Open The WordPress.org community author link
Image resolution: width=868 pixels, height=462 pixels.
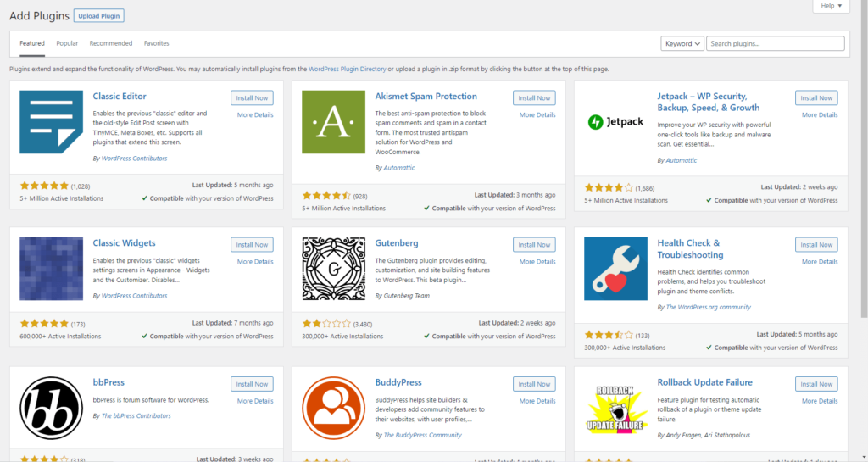coord(708,307)
